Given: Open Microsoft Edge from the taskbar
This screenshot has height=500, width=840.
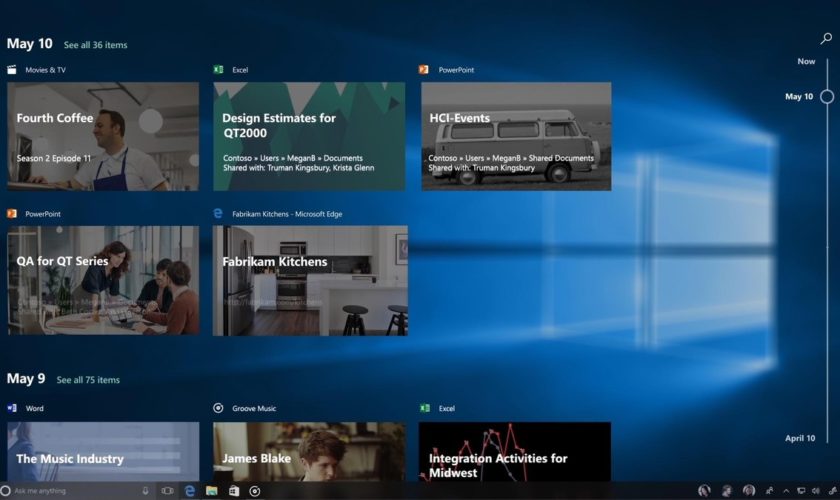Looking at the screenshot, I should pyautogui.click(x=188, y=491).
